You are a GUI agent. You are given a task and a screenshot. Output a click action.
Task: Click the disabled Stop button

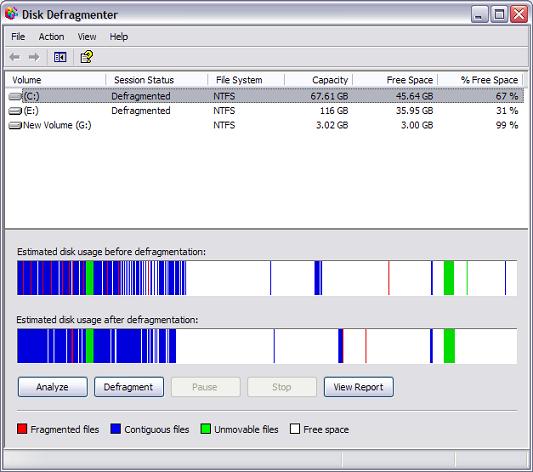(x=282, y=387)
